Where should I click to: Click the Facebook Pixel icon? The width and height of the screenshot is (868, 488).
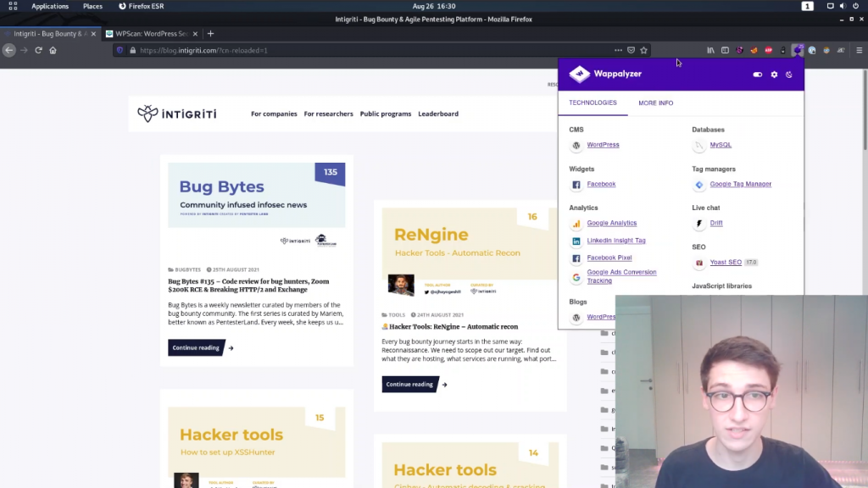tap(576, 258)
